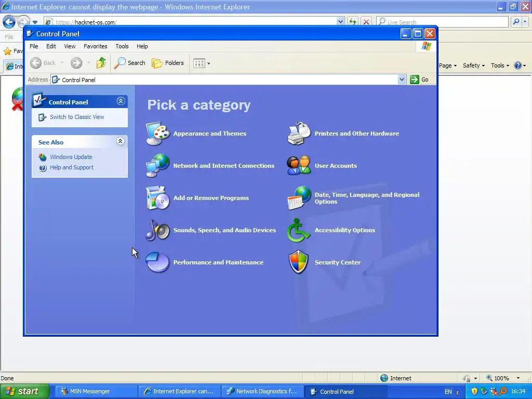Click Appearance and Themes text link
The image size is (532, 399).
210,134
